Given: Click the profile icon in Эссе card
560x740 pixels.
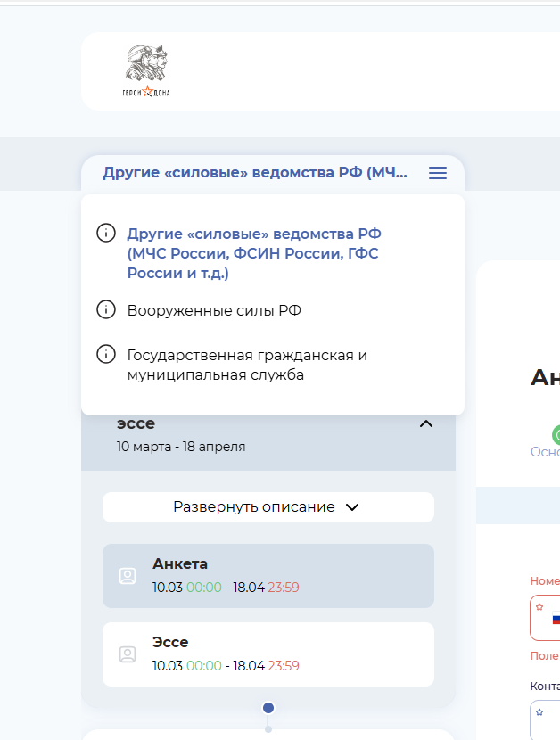Looking at the screenshot, I should 128,654.
